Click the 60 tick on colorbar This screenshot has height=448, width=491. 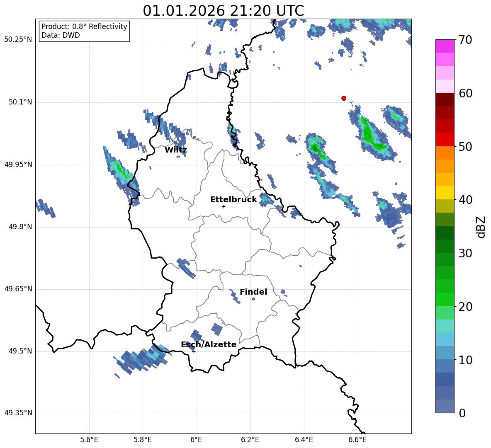coord(465,93)
